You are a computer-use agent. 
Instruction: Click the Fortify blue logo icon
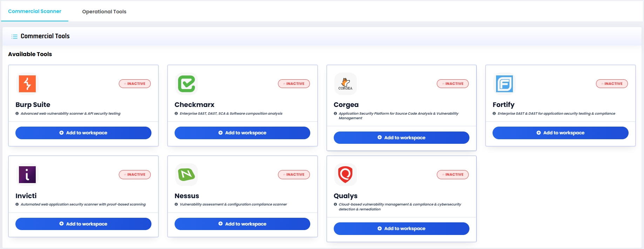(504, 84)
